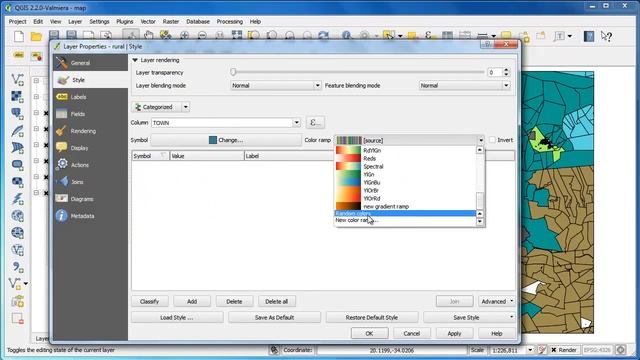This screenshot has width=640, height=360.
Task: Click the Show Bookmarks toolbar icon
Action: coord(541,36)
